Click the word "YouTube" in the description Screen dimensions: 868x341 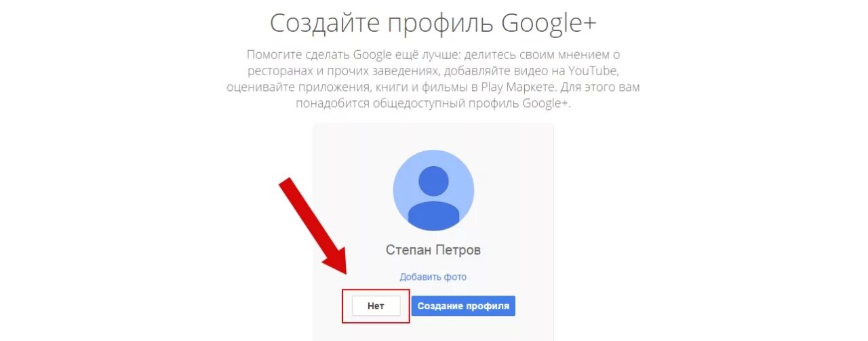(x=595, y=71)
